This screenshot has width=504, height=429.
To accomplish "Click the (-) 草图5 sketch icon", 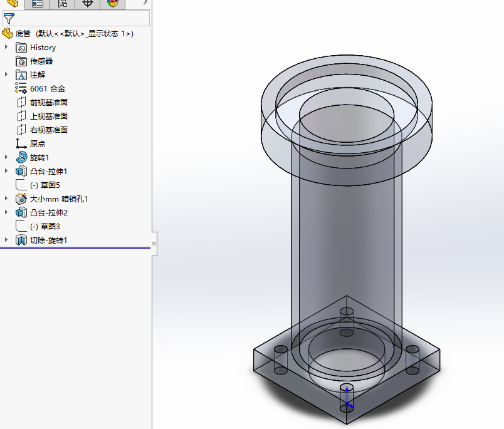I will [21, 185].
